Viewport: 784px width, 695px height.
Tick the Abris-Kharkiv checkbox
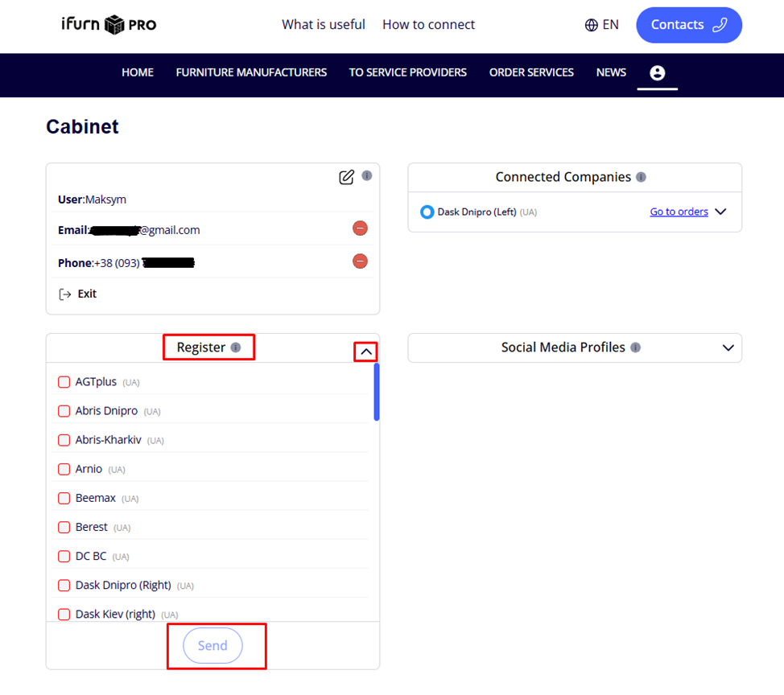click(64, 440)
